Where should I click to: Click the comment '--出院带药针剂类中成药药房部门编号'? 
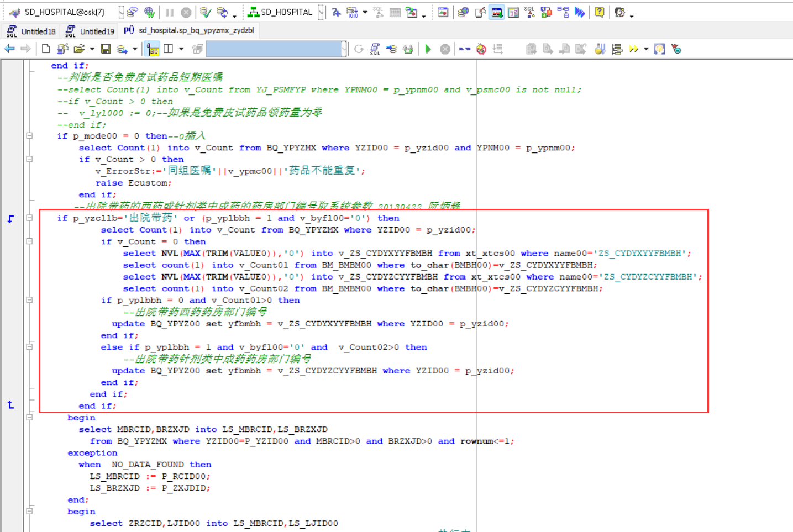[x=217, y=359]
